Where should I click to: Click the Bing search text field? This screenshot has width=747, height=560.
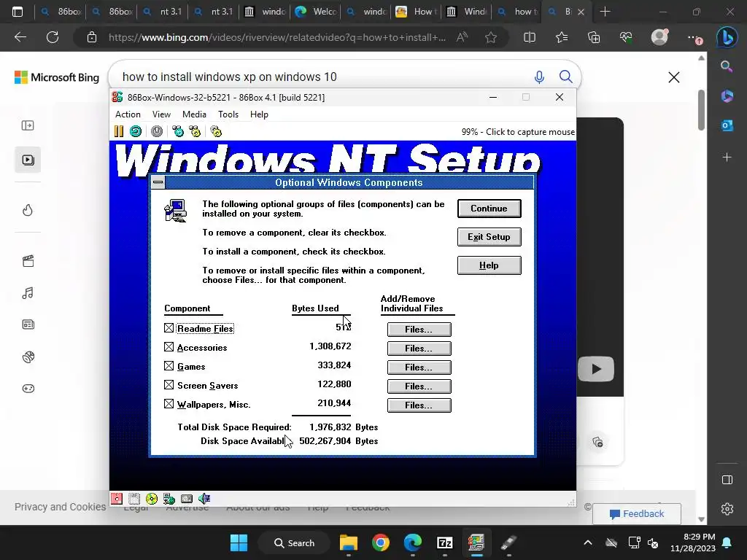click(x=324, y=77)
